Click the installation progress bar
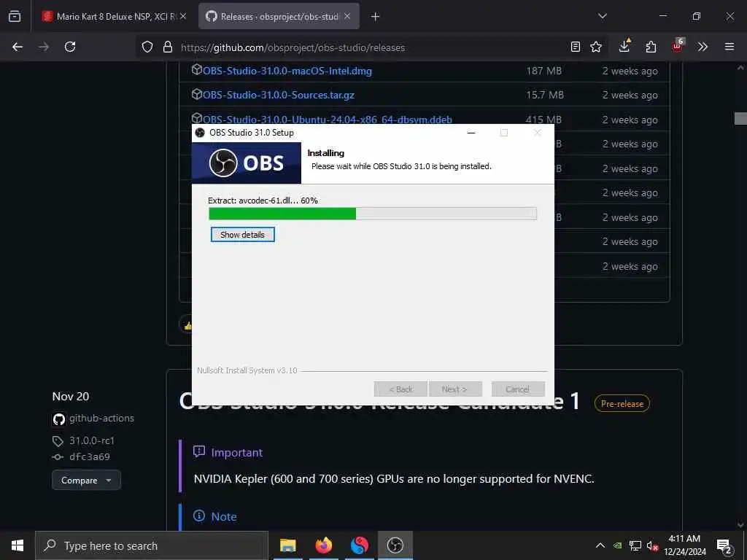747x560 pixels. coord(373,214)
